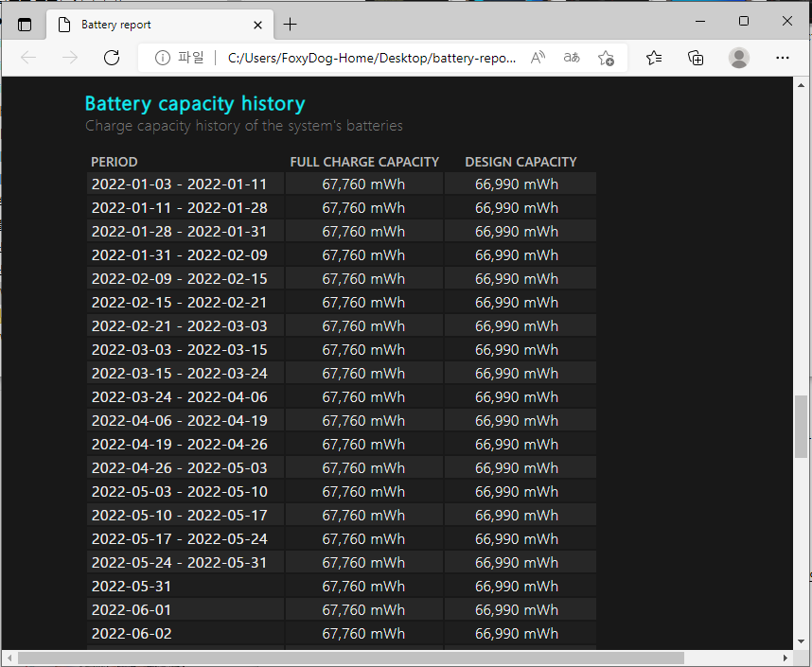Select period 2022-01-28 - 2022-01-31

pos(179,232)
